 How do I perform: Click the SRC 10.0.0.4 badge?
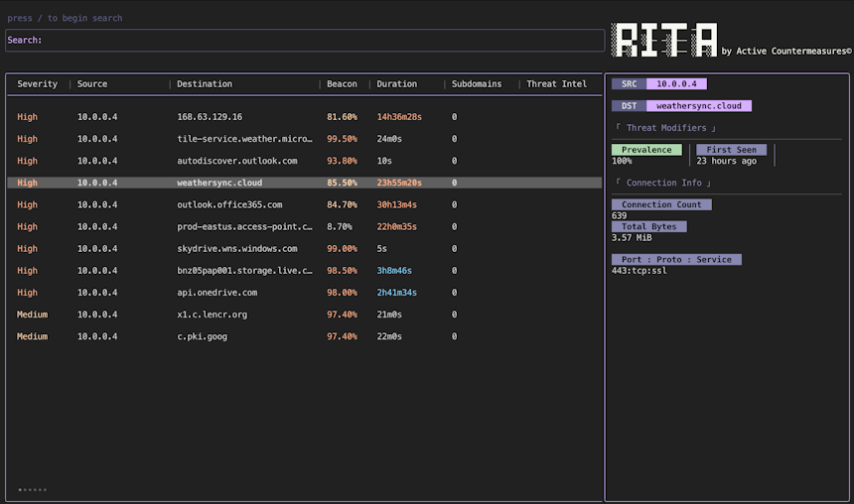pos(659,83)
